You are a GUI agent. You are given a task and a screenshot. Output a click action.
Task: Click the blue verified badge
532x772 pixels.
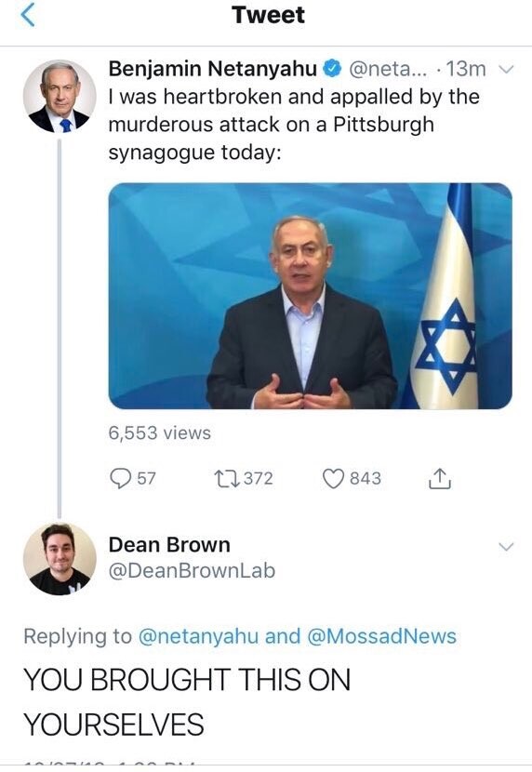tap(332, 69)
